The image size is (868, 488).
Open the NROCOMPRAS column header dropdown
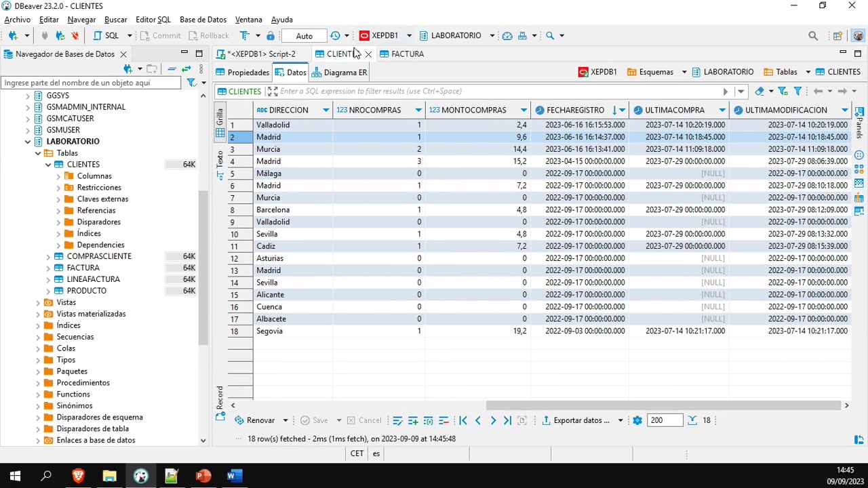tap(418, 110)
